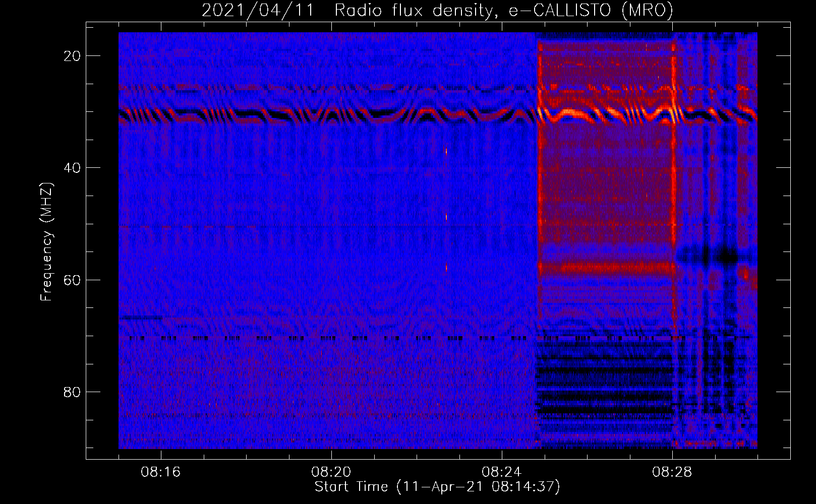Click the 40 MHz frequency tick label
The width and height of the screenshot is (816, 504).
(72, 168)
